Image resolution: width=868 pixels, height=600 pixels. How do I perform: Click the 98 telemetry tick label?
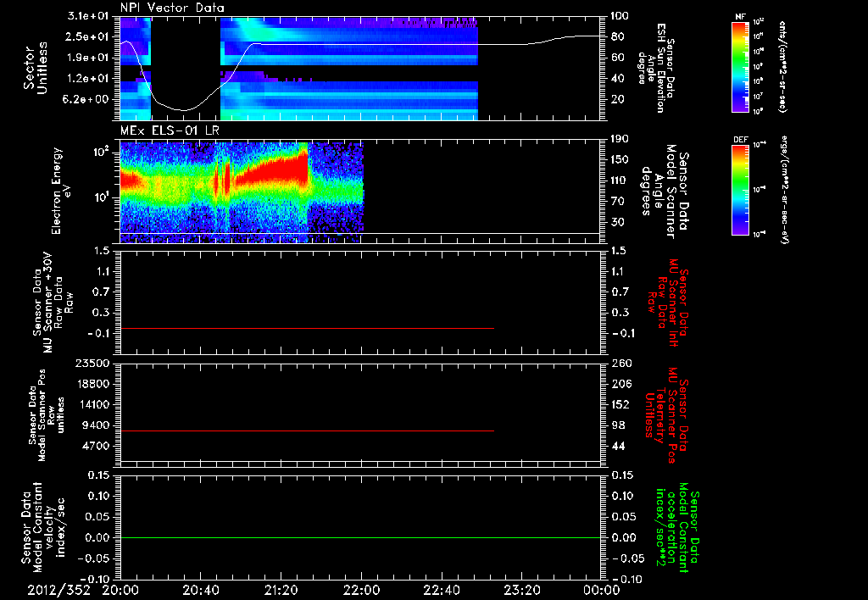[619, 425]
